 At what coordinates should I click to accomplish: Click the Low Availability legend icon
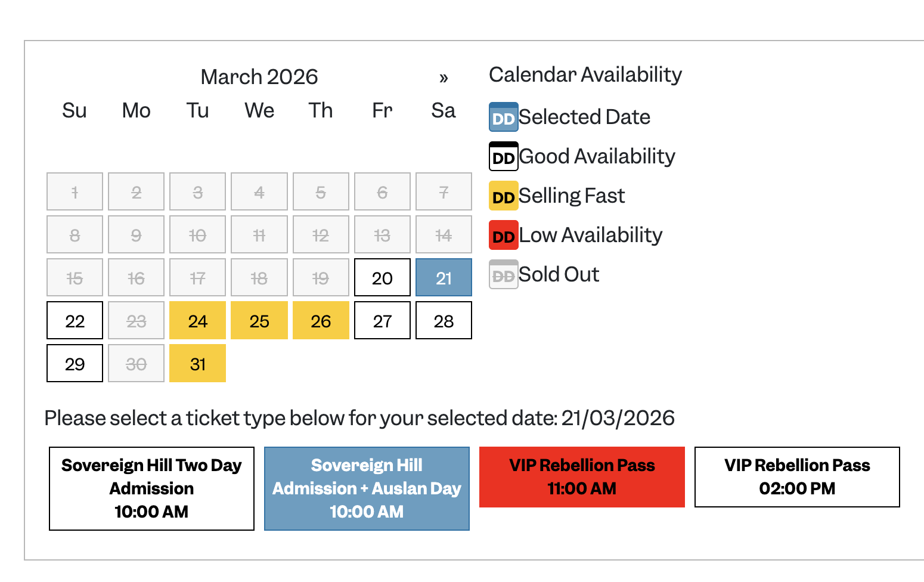click(x=504, y=236)
